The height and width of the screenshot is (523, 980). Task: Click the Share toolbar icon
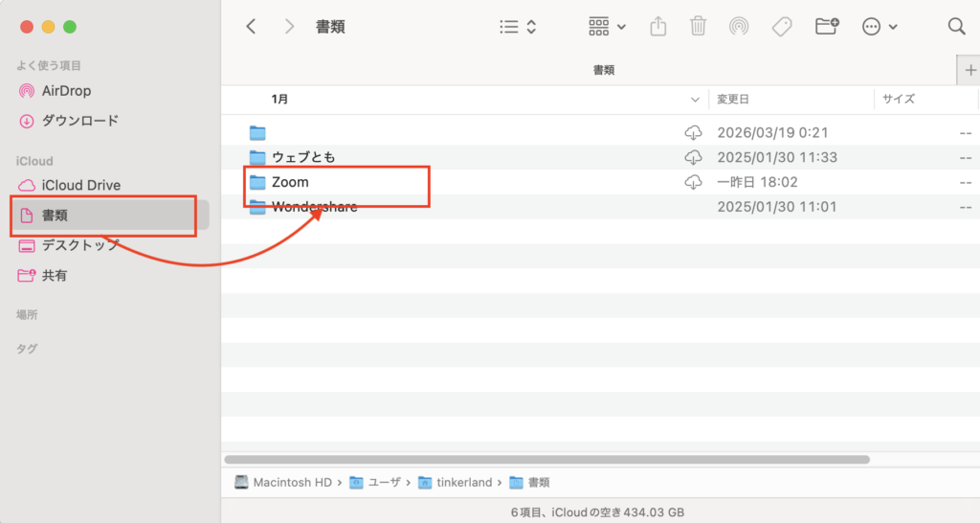[658, 27]
